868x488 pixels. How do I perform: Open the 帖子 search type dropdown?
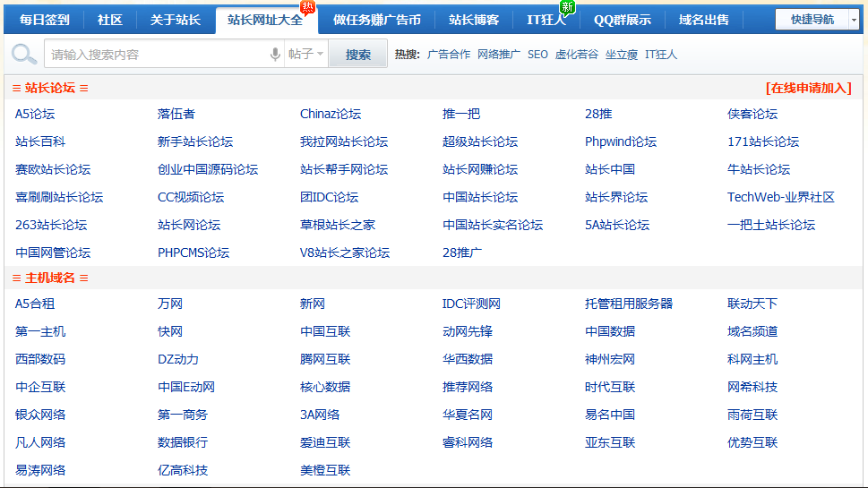pos(305,54)
